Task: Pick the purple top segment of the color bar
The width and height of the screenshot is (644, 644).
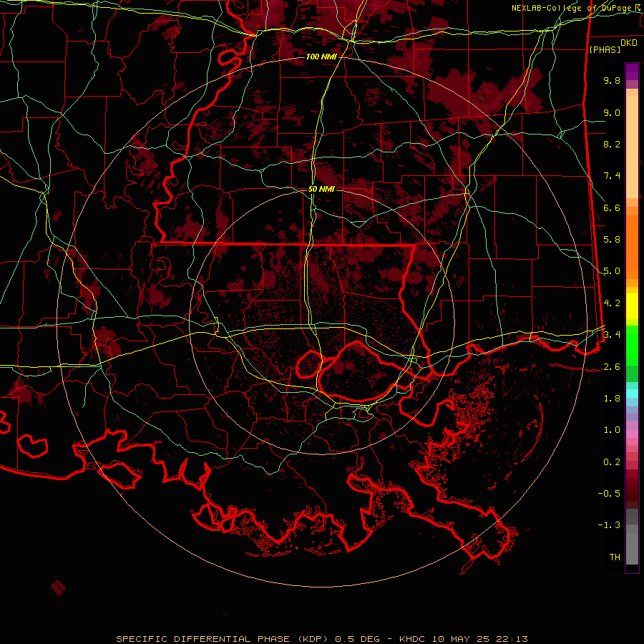Action: (632, 72)
